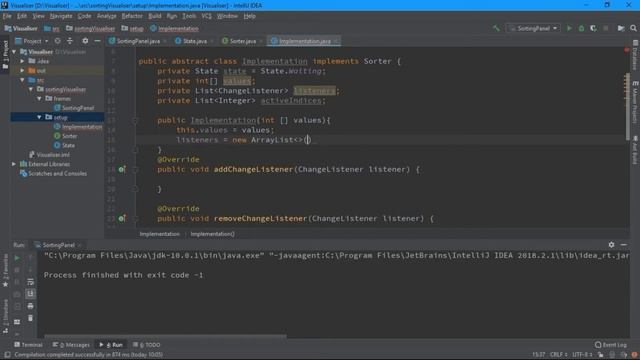The image size is (640, 360).
Task: Collapse the sortingVisualiser package
Action: coord(31,89)
